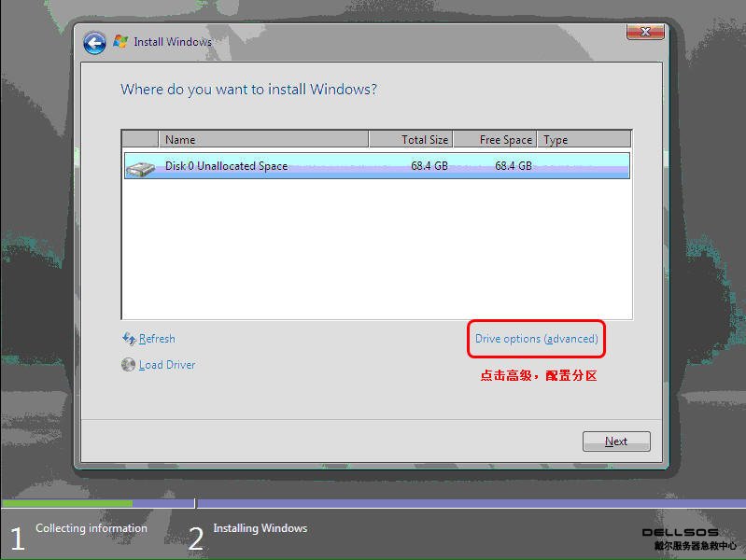Close the Install Windows dialog
The image size is (746, 560).
[x=645, y=32]
